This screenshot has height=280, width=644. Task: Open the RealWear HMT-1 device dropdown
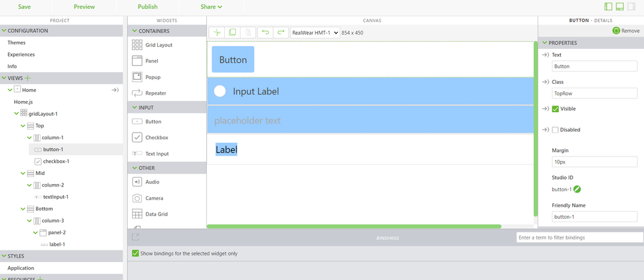tap(315, 32)
